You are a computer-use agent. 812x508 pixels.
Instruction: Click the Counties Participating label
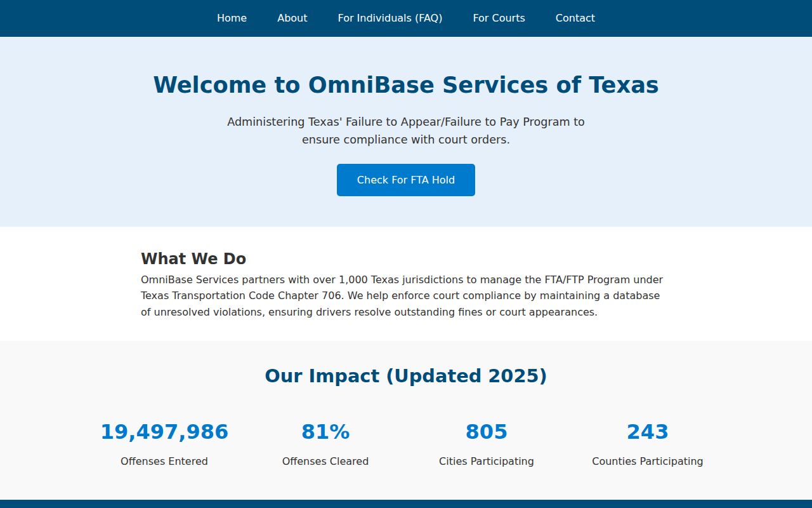[x=648, y=462]
